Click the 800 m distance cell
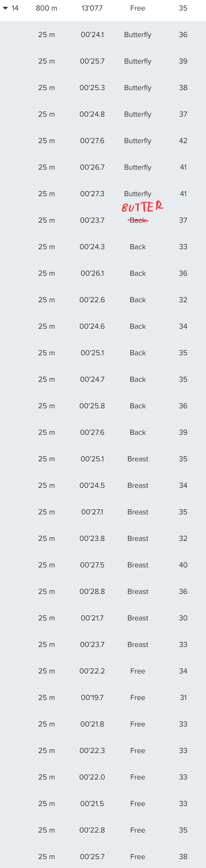This screenshot has width=206, height=868. pyautogui.click(x=46, y=8)
